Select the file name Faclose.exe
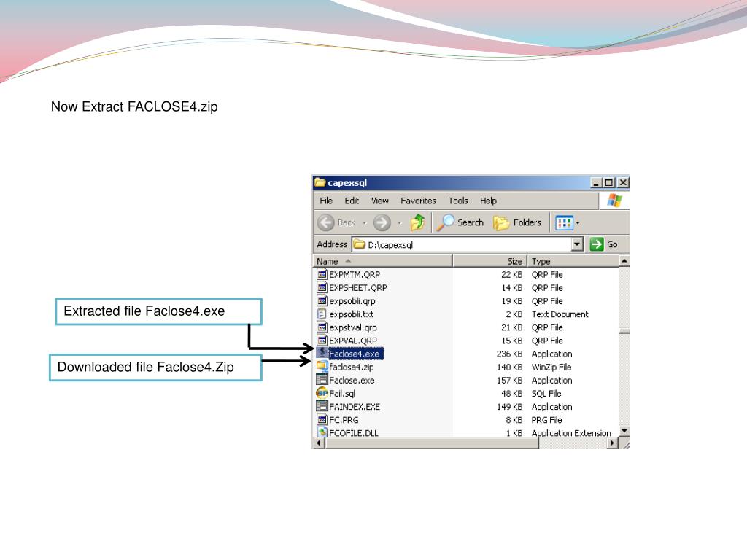 (x=352, y=381)
